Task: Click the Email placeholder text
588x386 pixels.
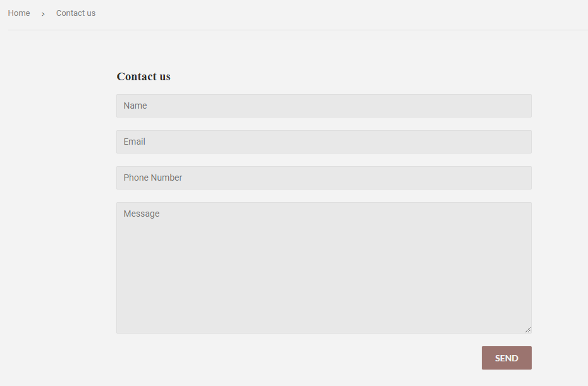Action: 134,142
